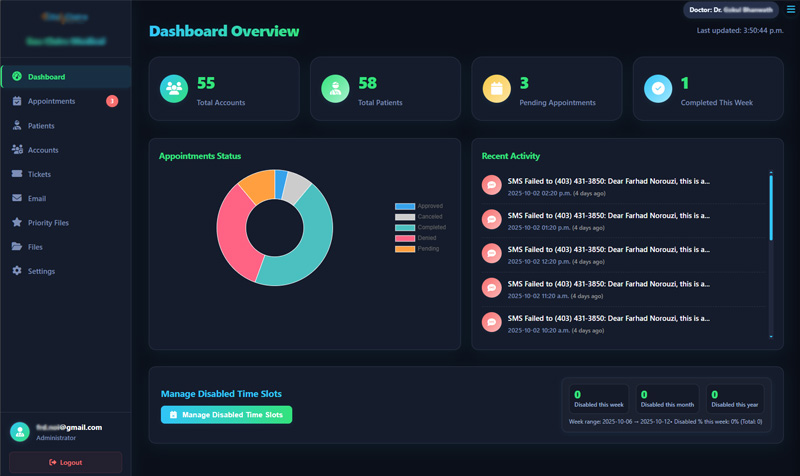Screen dimensions: 800x476
Task: Open the hamburger menu icon top right
Action: 791,9
